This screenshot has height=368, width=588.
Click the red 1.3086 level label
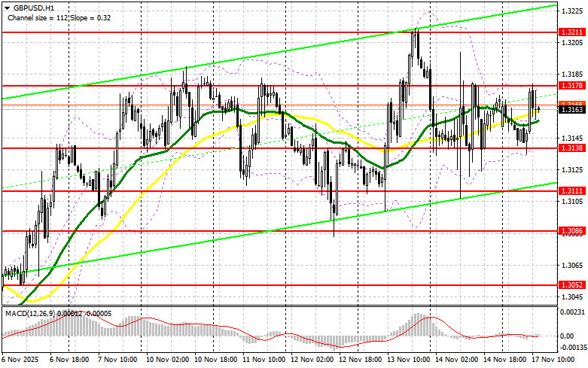[570, 231]
